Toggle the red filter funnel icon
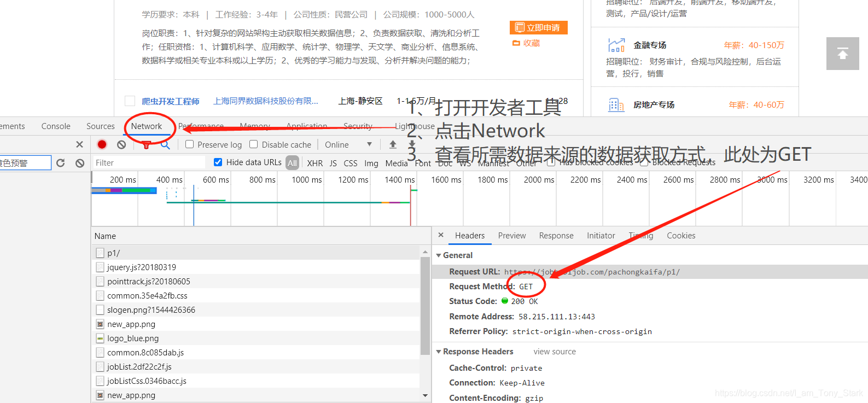 pos(146,144)
